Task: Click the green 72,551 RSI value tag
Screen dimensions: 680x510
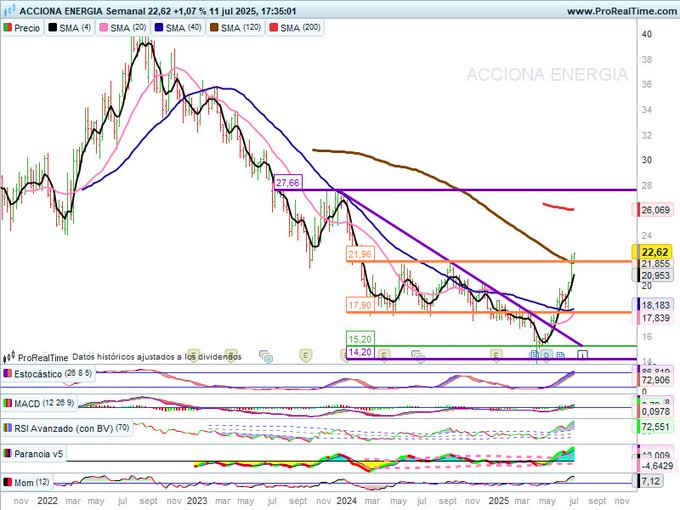Action: pyautogui.click(x=655, y=427)
